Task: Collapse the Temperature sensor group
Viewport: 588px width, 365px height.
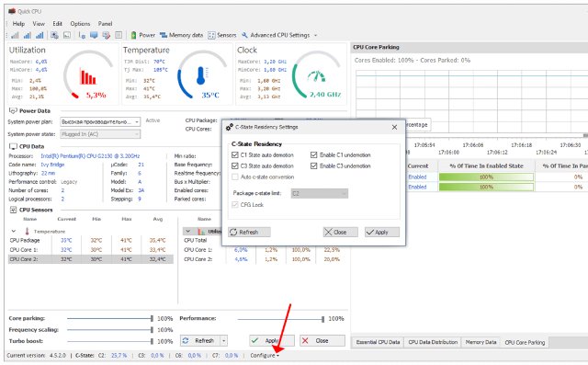Action: [14, 231]
